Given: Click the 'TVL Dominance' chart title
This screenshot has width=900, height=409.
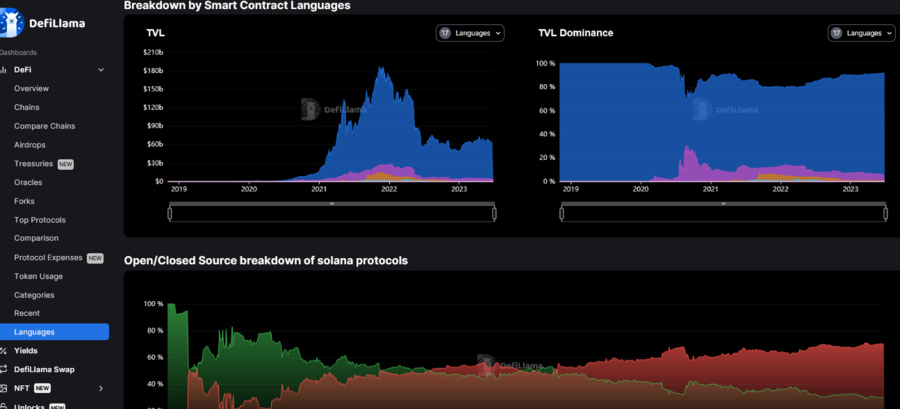Looking at the screenshot, I should [x=575, y=33].
